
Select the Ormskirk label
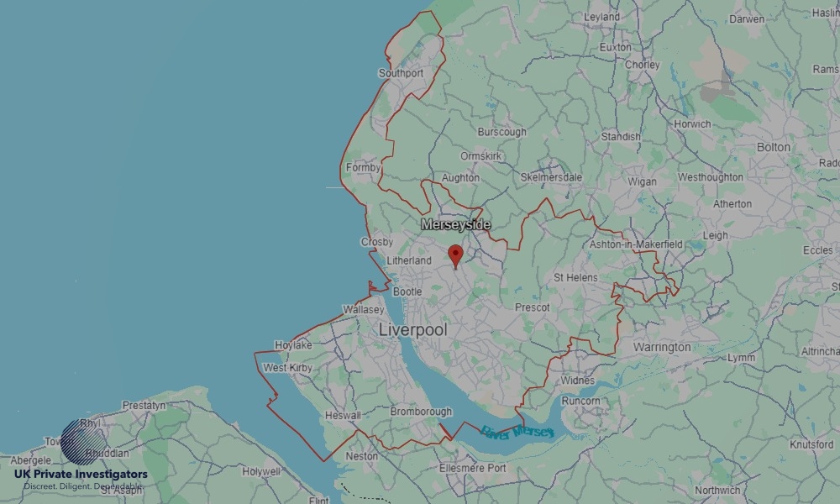pyautogui.click(x=480, y=156)
